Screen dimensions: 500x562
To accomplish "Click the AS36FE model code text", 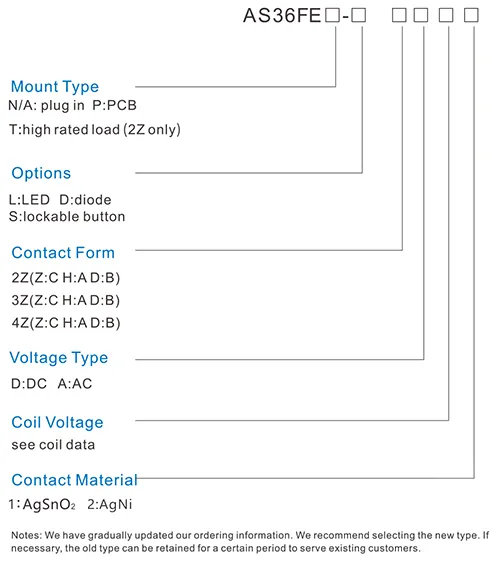I will point(282,16).
